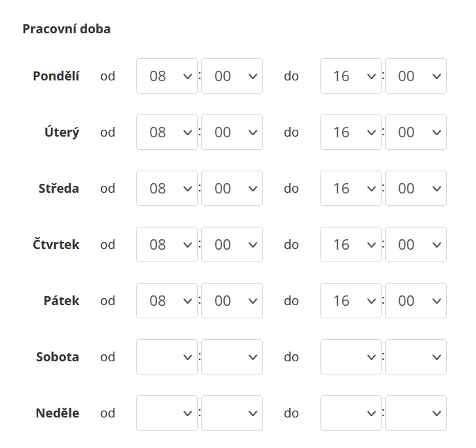The height and width of the screenshot is (448, 476).
Task: Open Pondělí end hour dropdown
Action: coord(350,76)
